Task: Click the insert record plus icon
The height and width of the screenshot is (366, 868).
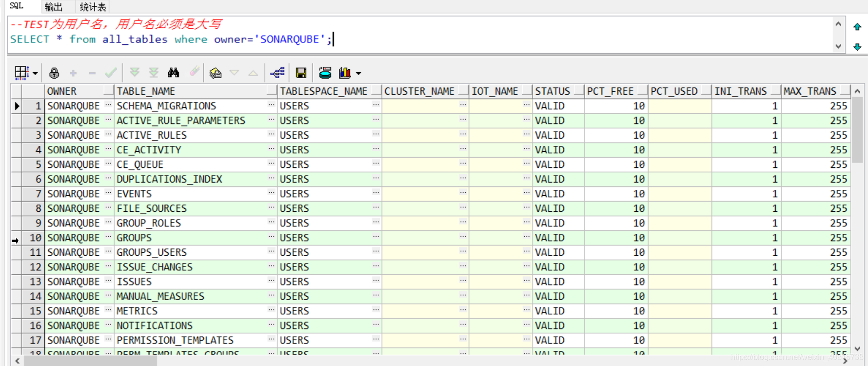Action: coord(73,73)
